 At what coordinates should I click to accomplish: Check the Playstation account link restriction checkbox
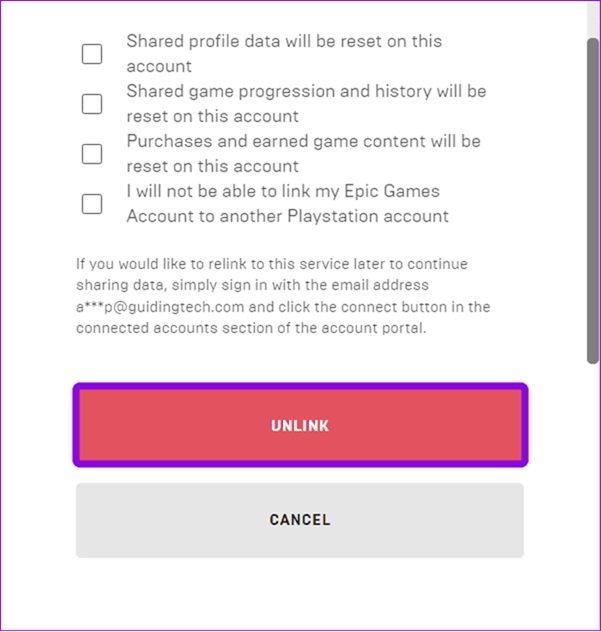click(92, 204)
